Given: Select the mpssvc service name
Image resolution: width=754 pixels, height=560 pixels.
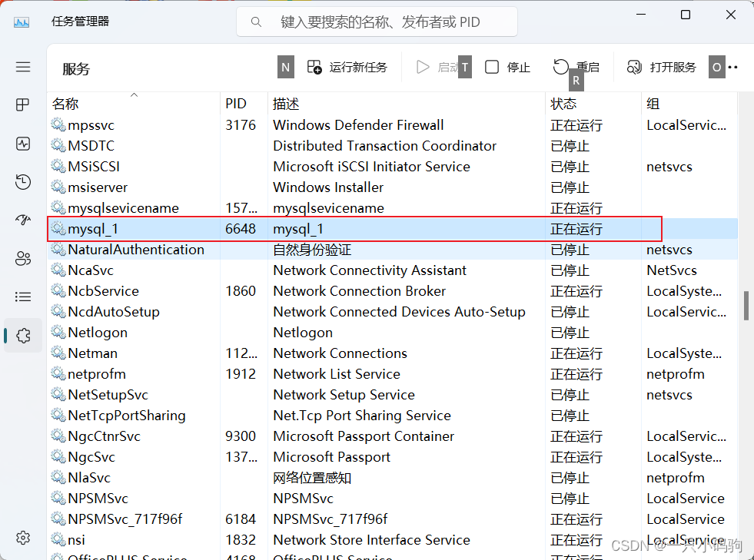Looking at the screenshot, I should (x=91, y=125).
